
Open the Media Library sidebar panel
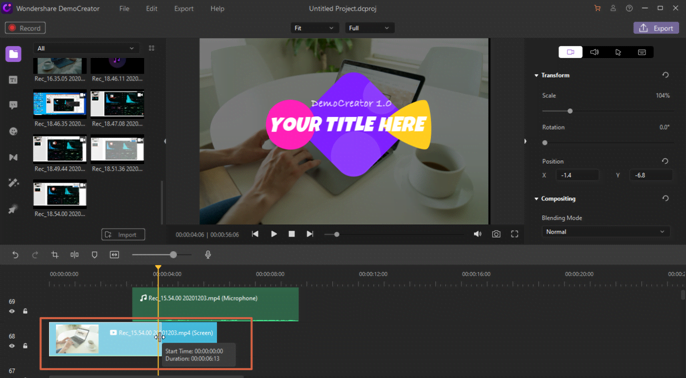[13, 54]
